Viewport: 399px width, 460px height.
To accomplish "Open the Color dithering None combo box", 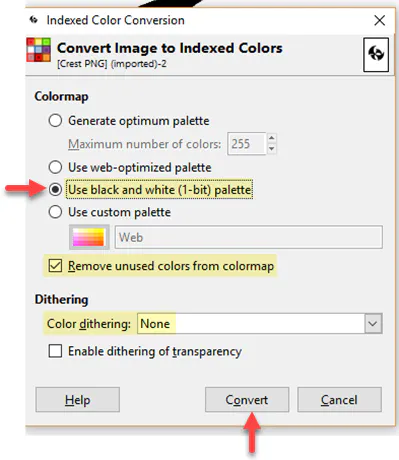I will [260, 323].
